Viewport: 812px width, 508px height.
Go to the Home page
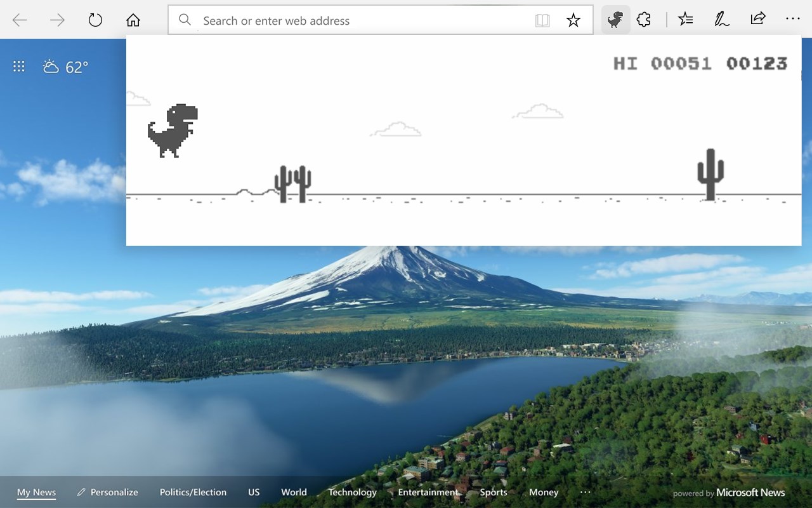(133, 20)
